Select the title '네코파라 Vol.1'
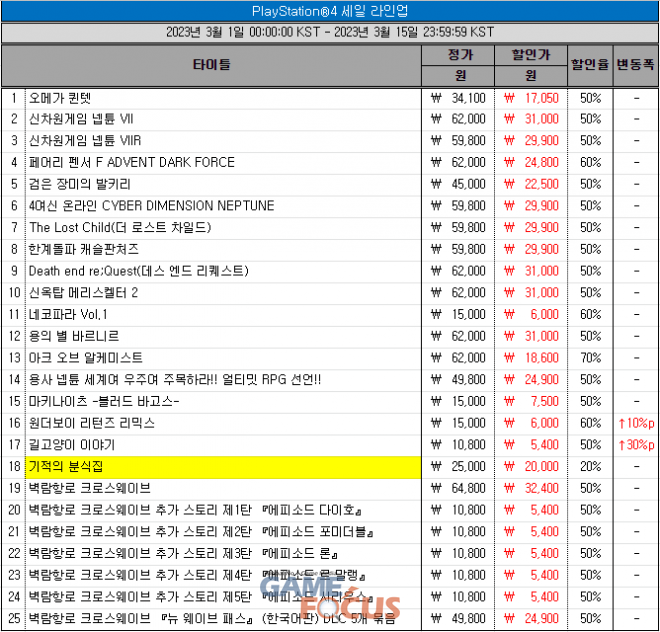Viewport: 660px width, 632px height. click(x=68, y=315)
